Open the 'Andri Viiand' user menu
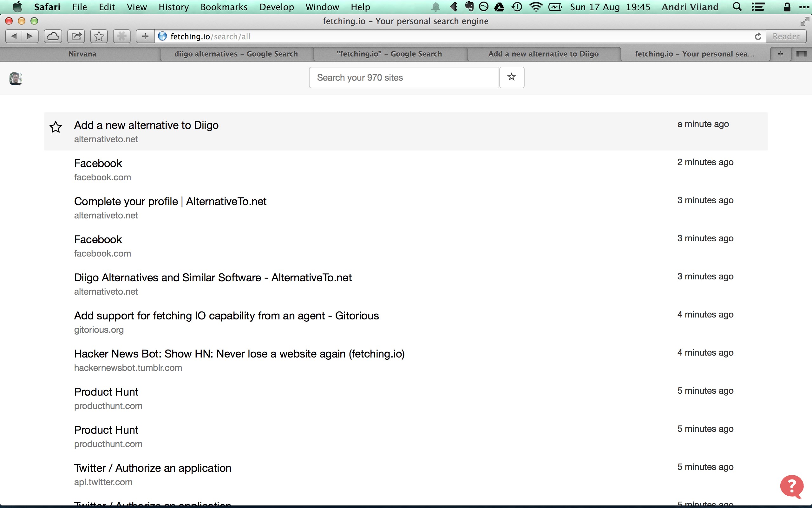 pyautogui.click(x=690, y=7)
